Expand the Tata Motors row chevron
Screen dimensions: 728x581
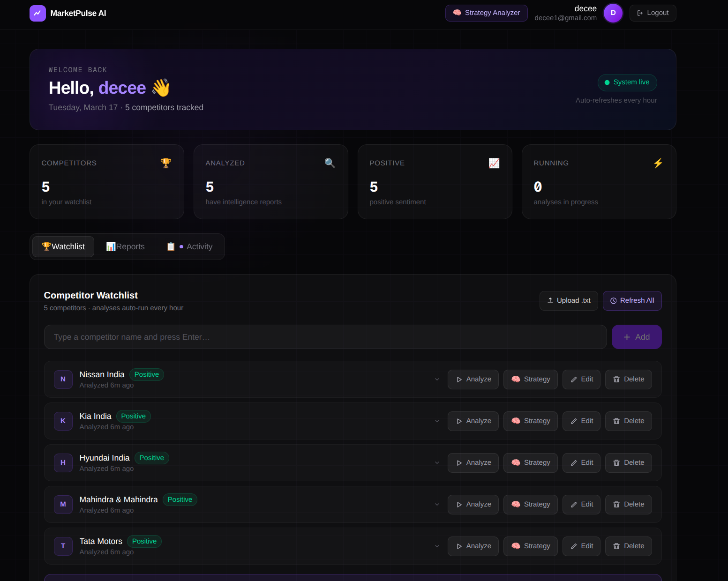tap(437, 546)
